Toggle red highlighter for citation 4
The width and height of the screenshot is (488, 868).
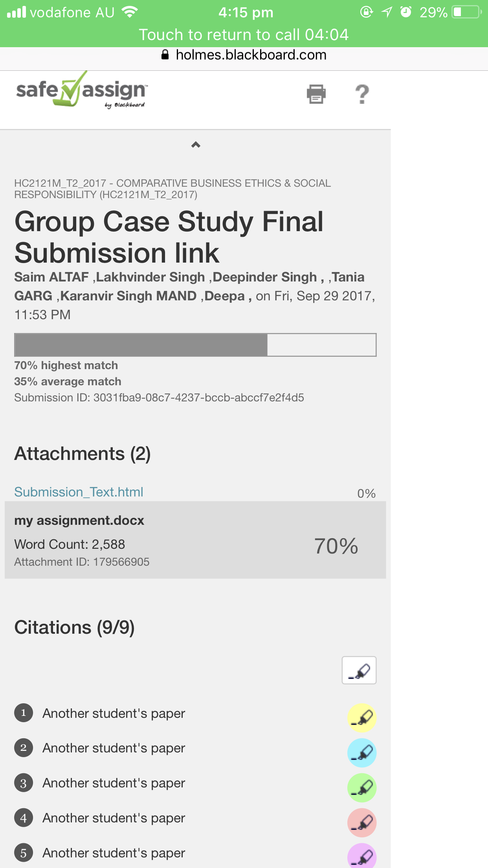[362, 822]
